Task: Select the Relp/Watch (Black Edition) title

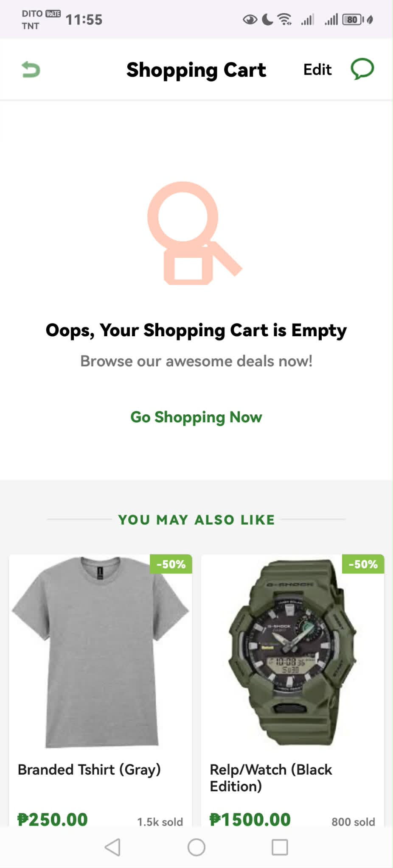Action: click(x=271, y=778)
